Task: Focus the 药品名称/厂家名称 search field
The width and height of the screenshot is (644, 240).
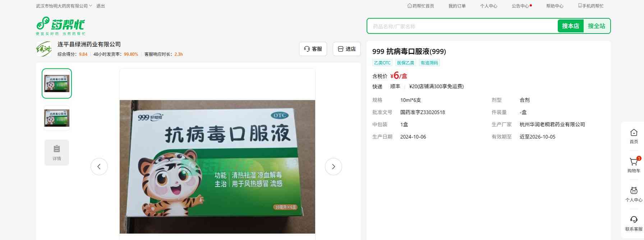Action: tap(462, 26)
